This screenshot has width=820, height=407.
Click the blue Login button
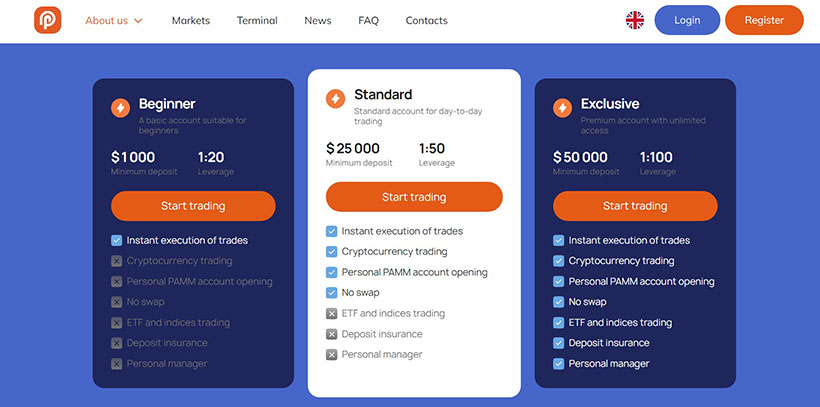687,20
